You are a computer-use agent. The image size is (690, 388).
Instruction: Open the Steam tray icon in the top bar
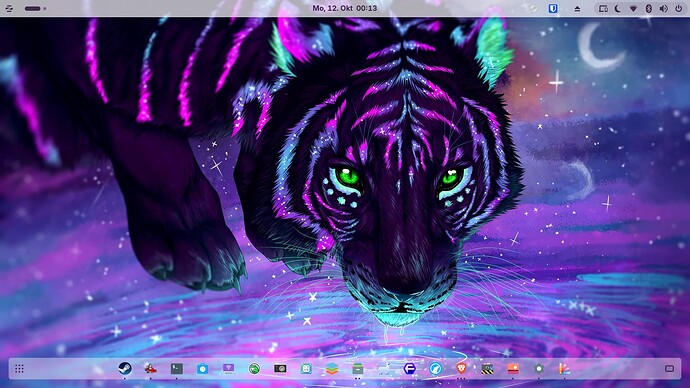coord(533,8)
